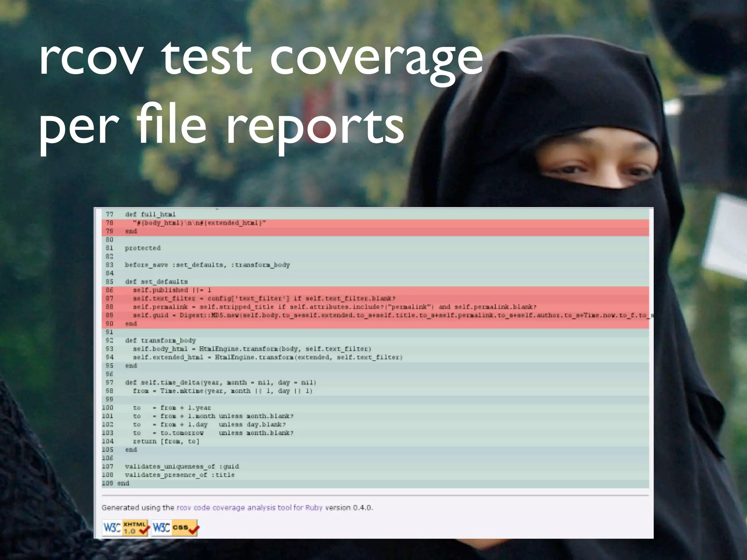Click uncovered line 87 self.text_filter assignment
The height and width of the screenshot is (560, 747).
(x=264, y=298)
